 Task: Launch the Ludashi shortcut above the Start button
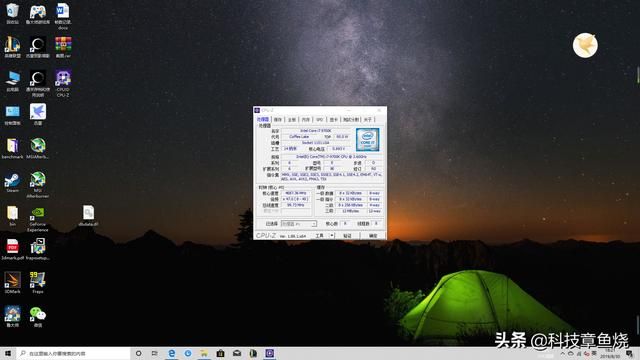12,317
